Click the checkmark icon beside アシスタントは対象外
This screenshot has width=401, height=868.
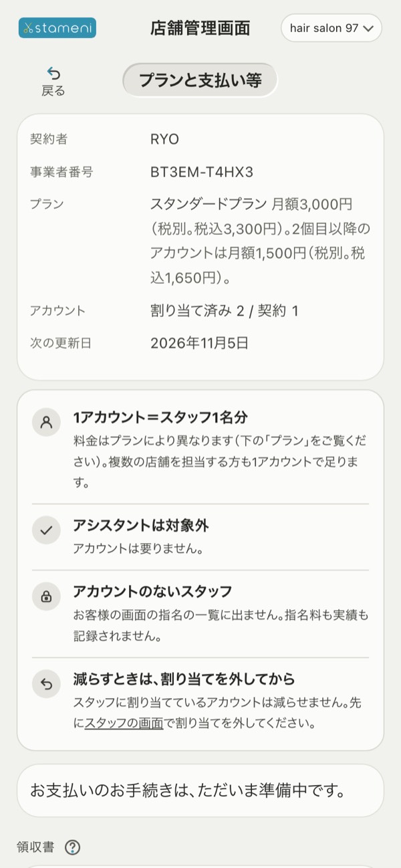point(46,530)
